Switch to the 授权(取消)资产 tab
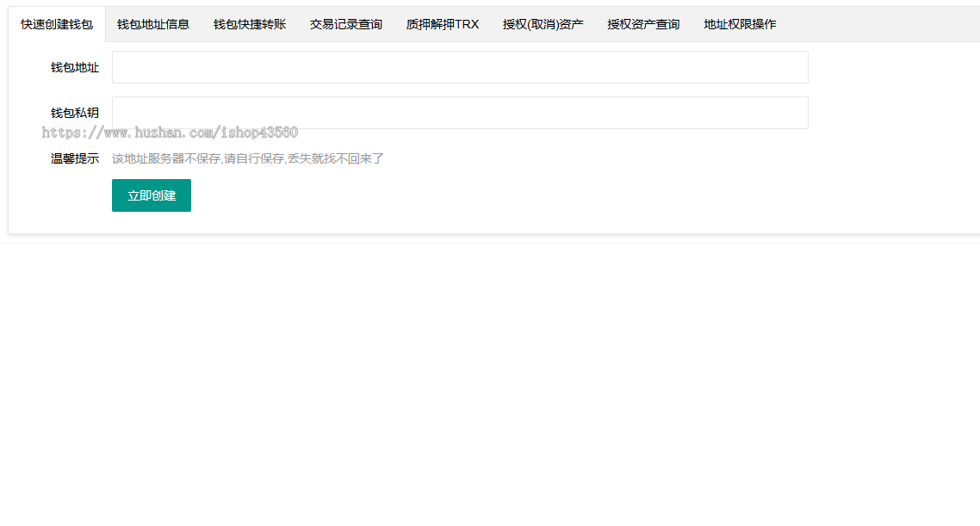 point(543,24)
